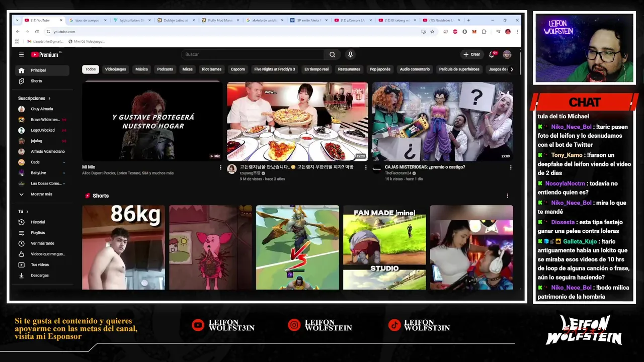This screenshot has width=644, height=362.
Task: Play the Gordon Ramsay pizza video thumbnail
Action: point(297,121)
